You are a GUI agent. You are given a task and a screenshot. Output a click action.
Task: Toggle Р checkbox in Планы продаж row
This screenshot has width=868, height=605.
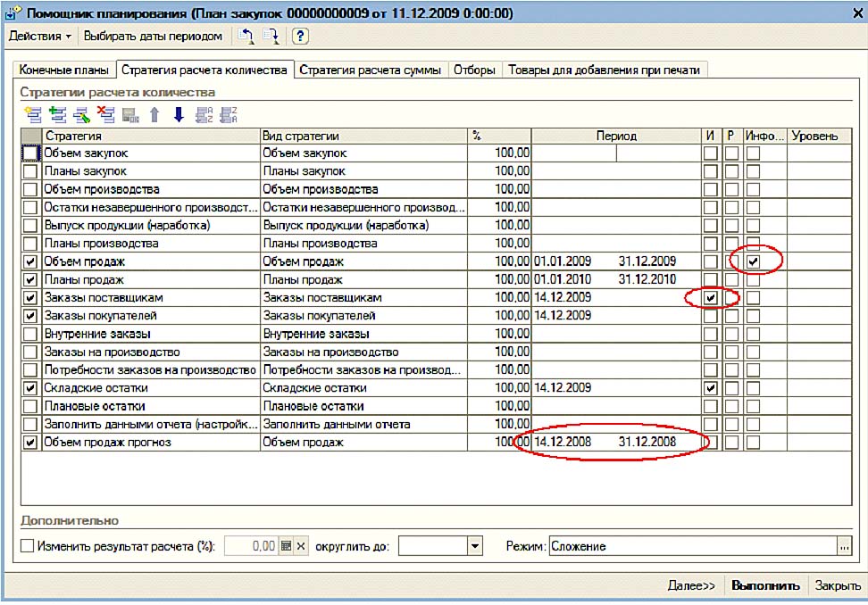tap(732, 280)
